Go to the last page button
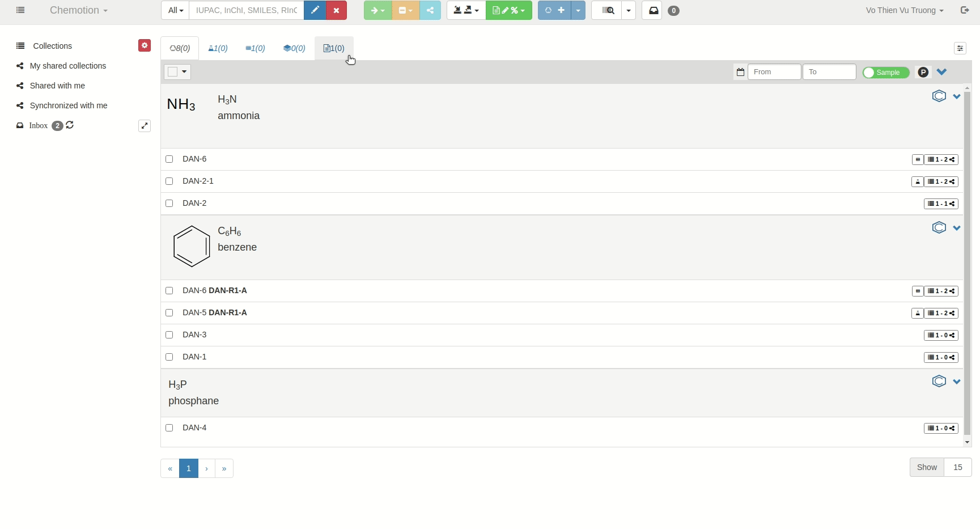 (224, 468)
